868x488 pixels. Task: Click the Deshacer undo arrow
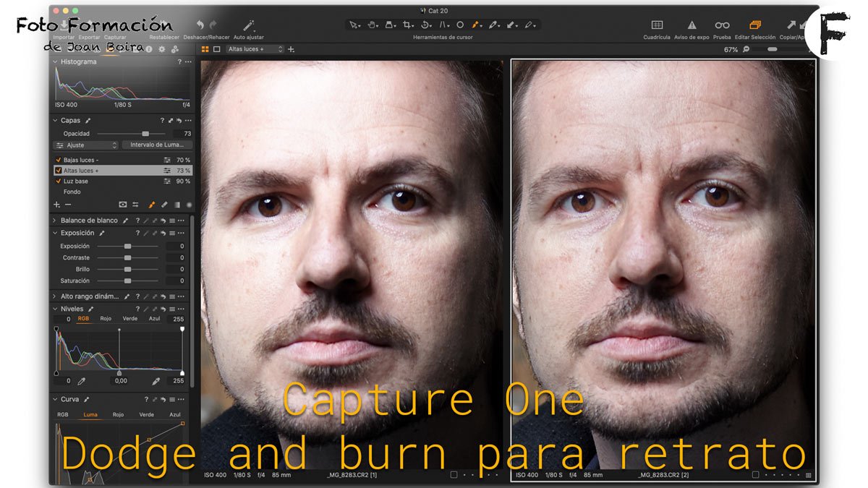point(200,25)
